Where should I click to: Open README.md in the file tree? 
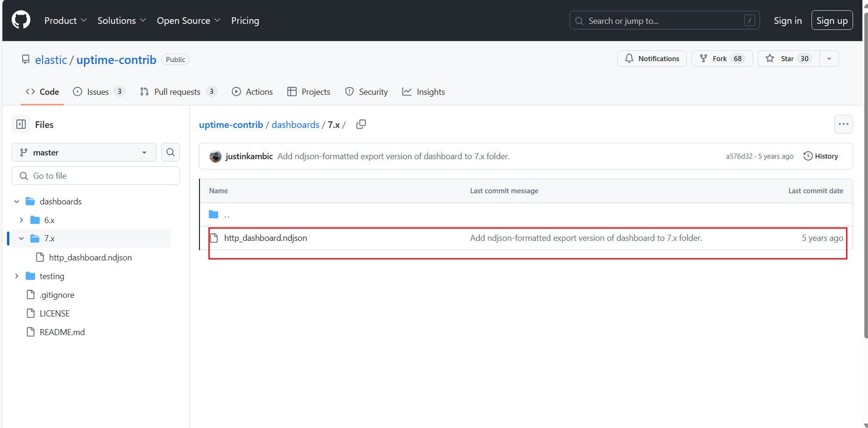coord(62,332)
